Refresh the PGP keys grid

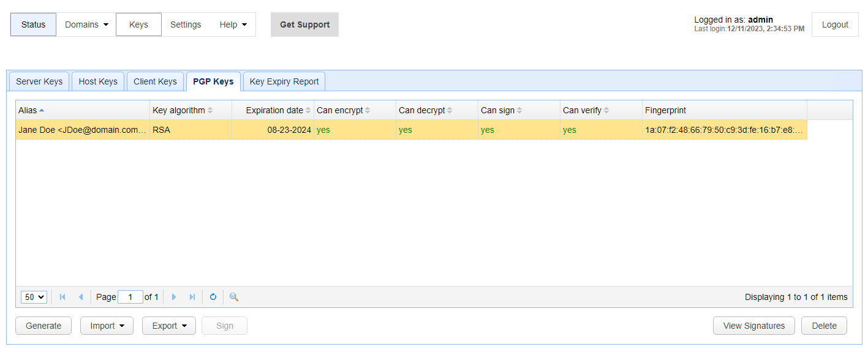tap(213, 297)
